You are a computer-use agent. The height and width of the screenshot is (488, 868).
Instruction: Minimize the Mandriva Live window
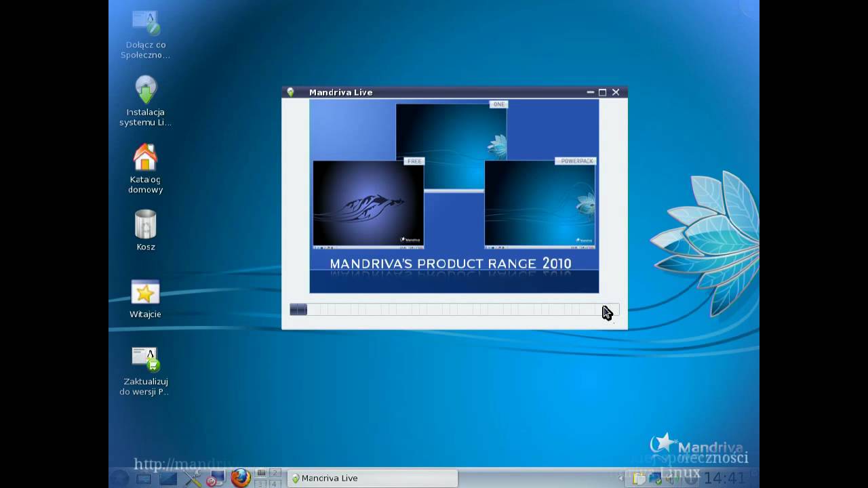(x=590, y=92)
